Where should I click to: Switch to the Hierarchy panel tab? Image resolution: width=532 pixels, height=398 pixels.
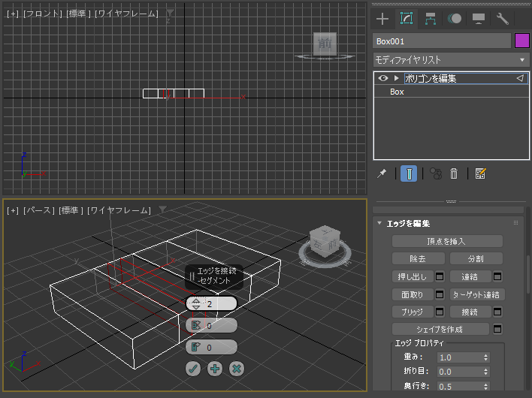431,19
